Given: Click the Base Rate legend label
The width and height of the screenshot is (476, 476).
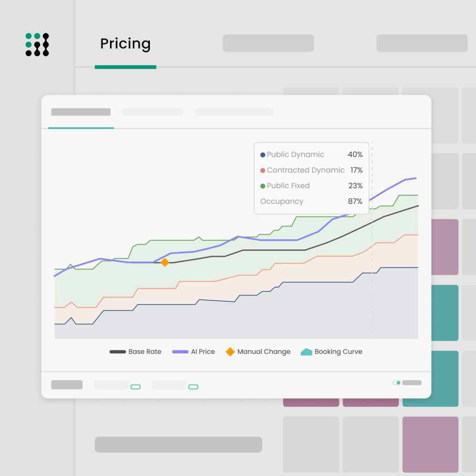Looking at the screenshot, I should [145, 352].
